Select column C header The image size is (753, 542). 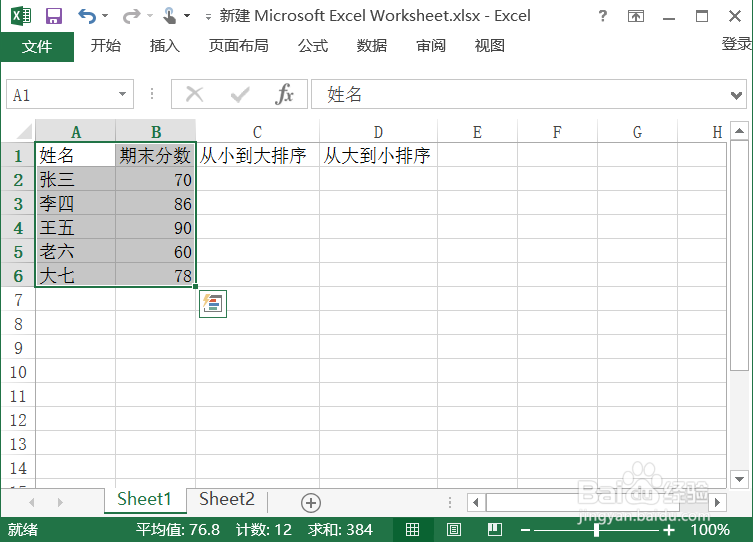(257, 131)
